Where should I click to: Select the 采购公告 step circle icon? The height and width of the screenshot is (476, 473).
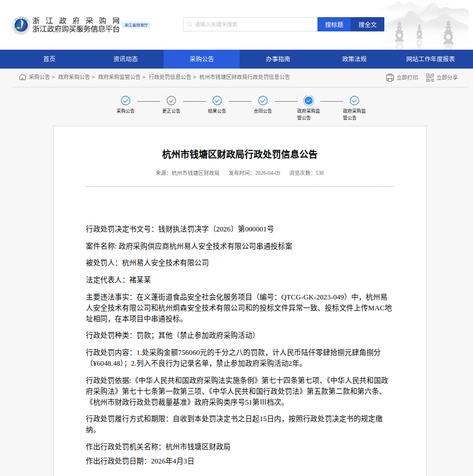tap(125, 101)
